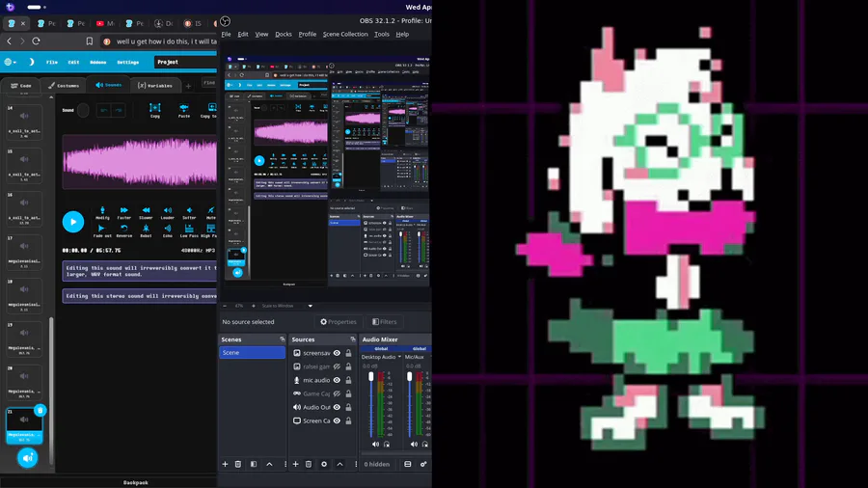This screenshot has width=868, height=488.
Task: Open the OBS Tools menu
Action: 381,35
